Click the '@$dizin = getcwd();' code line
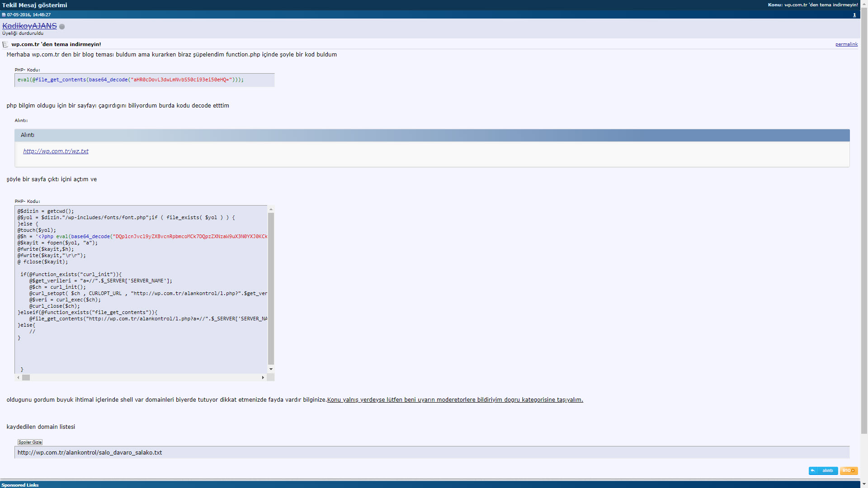 [x=46, y=211]
